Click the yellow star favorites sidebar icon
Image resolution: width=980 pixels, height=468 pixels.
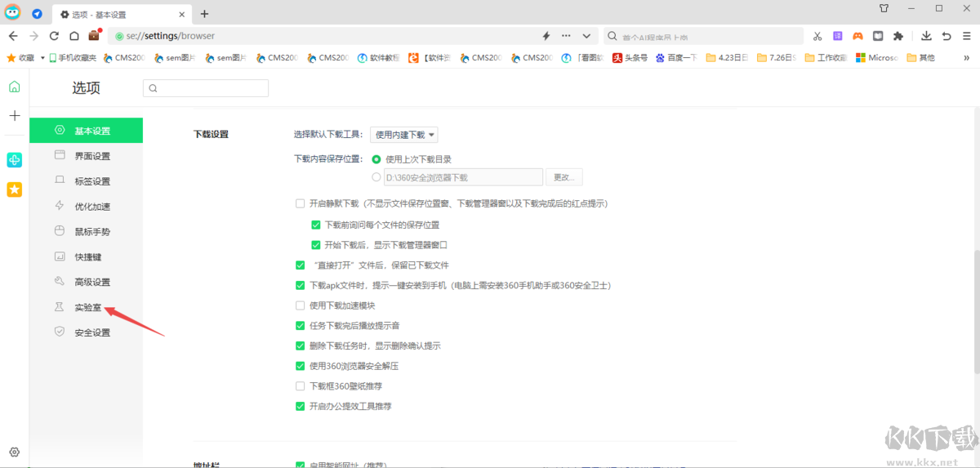coord(15,189)
